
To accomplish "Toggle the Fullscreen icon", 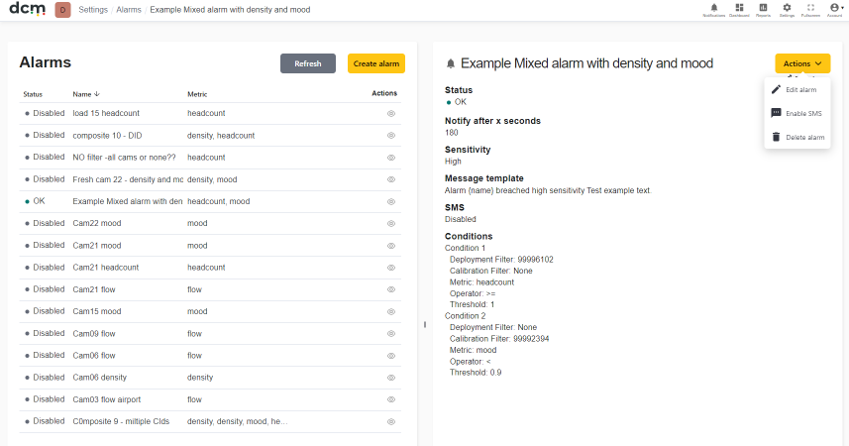I will click(811, 9).
